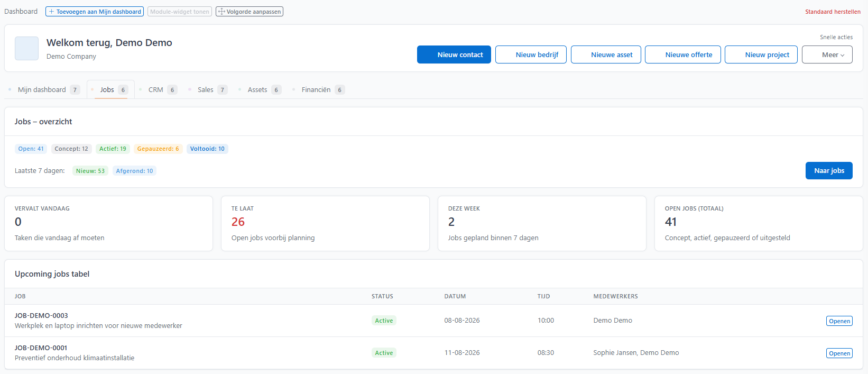The image size is (868, 374).
Task: Click the Open jobs (totaal) card
Action: click(x=759, y=223)
